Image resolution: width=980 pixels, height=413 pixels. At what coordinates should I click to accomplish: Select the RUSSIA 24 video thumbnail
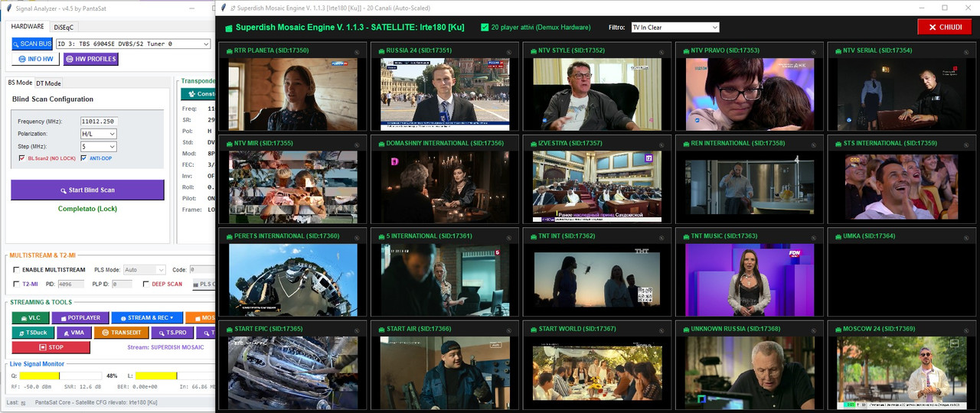point(444,94)
